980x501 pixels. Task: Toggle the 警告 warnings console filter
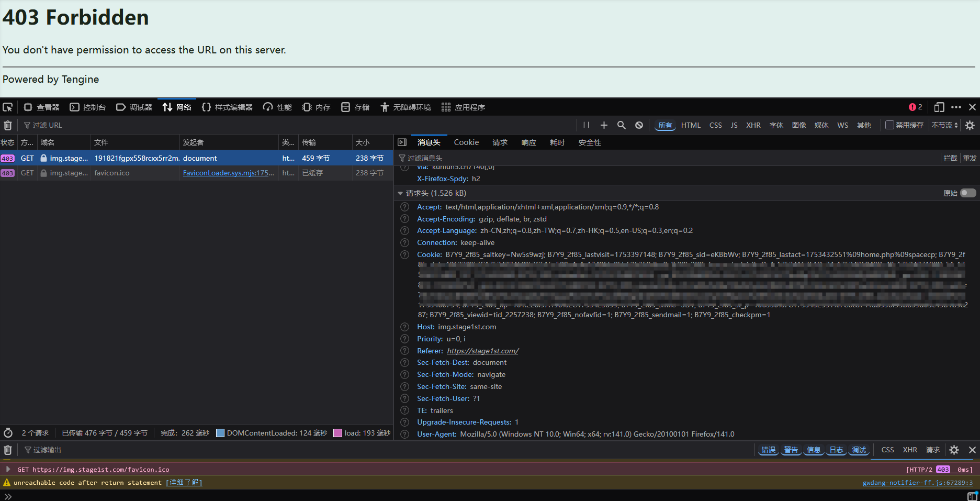791,450
